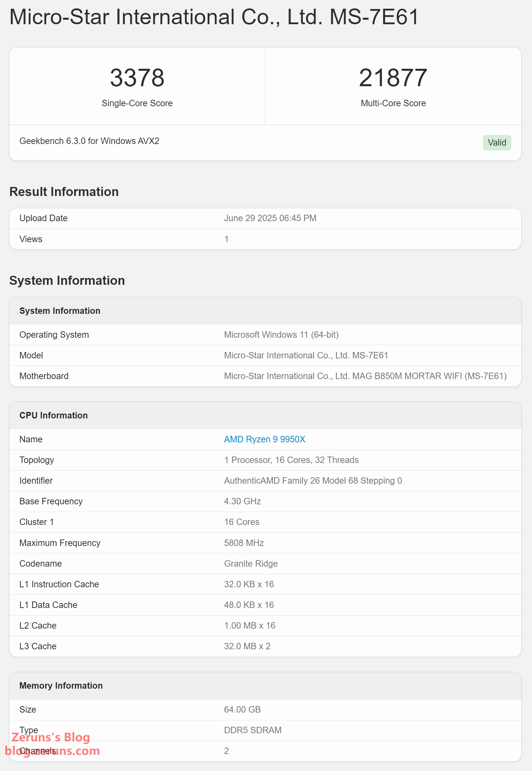532x771 pixels.
Task: Select 32.0 KB x 16 instruction cache value
Action: (x=249, y=584)
